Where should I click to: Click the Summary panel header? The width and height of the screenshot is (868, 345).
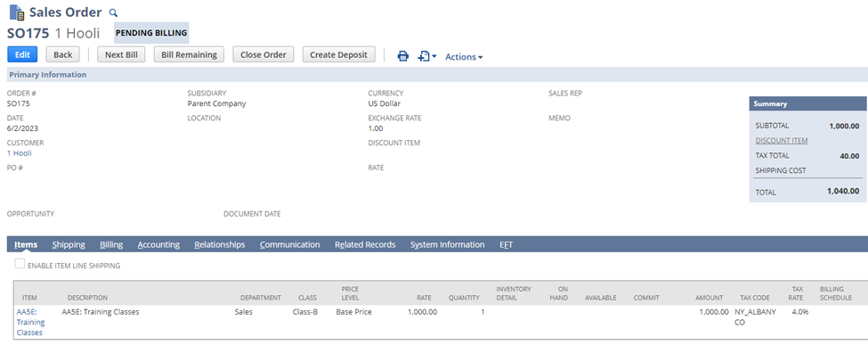[807, 103]
